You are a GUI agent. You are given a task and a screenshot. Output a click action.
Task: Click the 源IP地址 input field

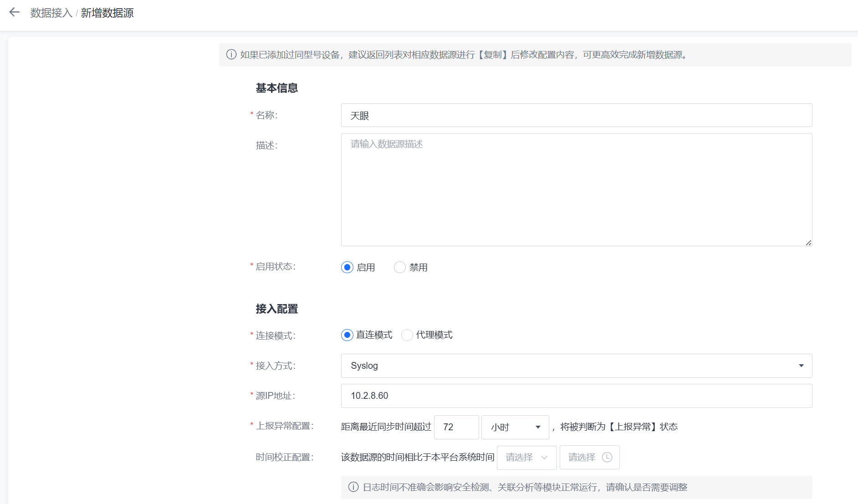point(576,396)
